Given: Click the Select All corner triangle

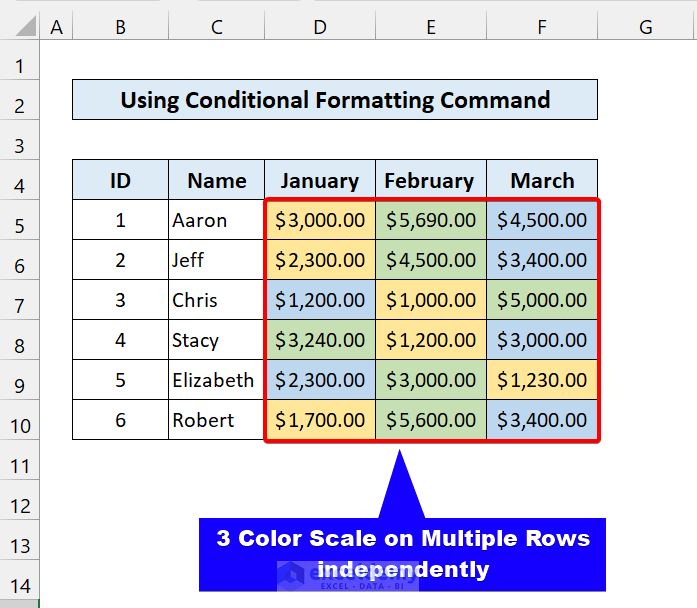Looking at the screenshot, I should click(x=20, y=28).
